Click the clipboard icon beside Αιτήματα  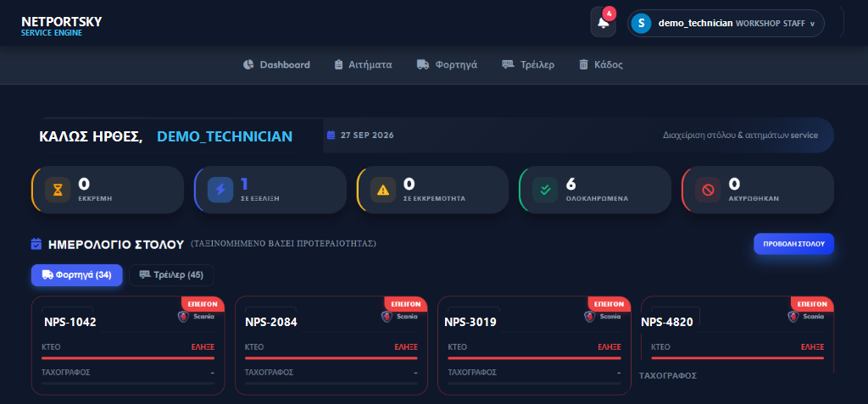[339, 64]
